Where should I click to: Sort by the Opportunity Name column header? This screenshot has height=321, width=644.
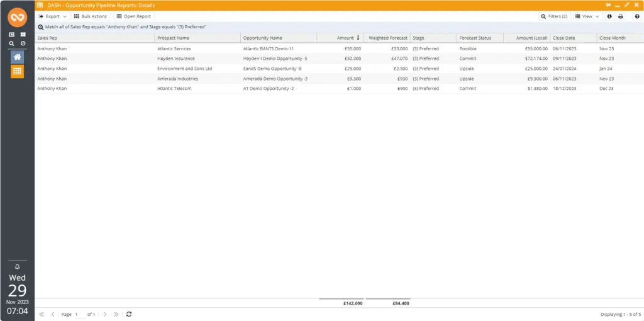pos(279,38)
